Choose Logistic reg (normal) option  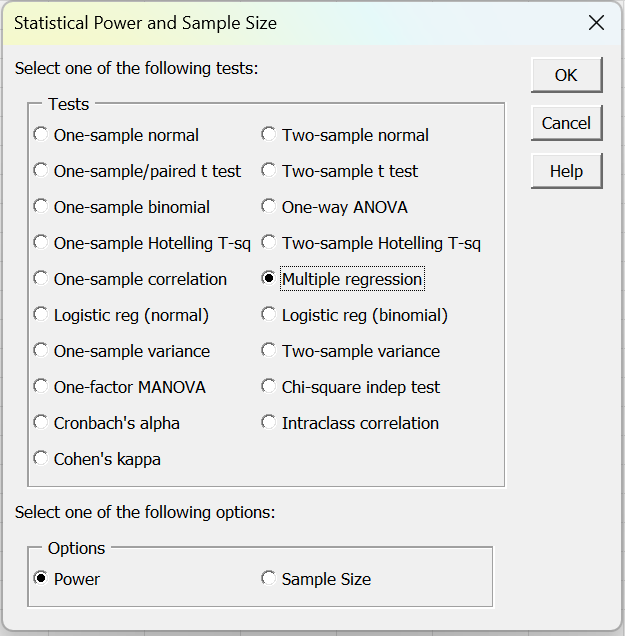click(41, 315)
